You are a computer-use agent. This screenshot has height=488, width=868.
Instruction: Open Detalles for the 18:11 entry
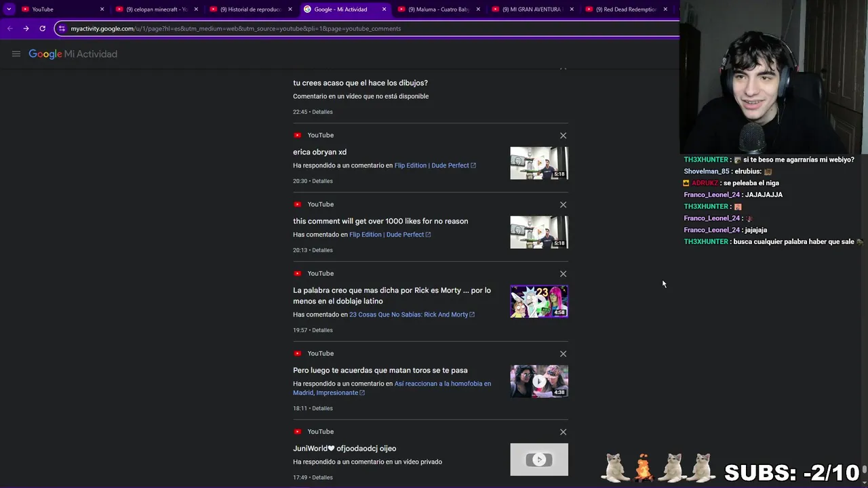pyautogui.click(x=322, y=409)
